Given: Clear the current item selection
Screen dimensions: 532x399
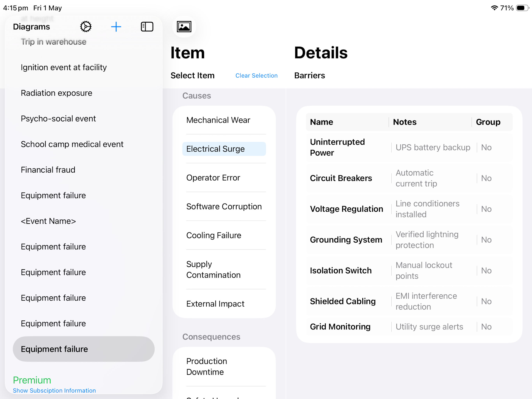Looking at the screenshot, I should pyautogui.click(x=256, y=76).
